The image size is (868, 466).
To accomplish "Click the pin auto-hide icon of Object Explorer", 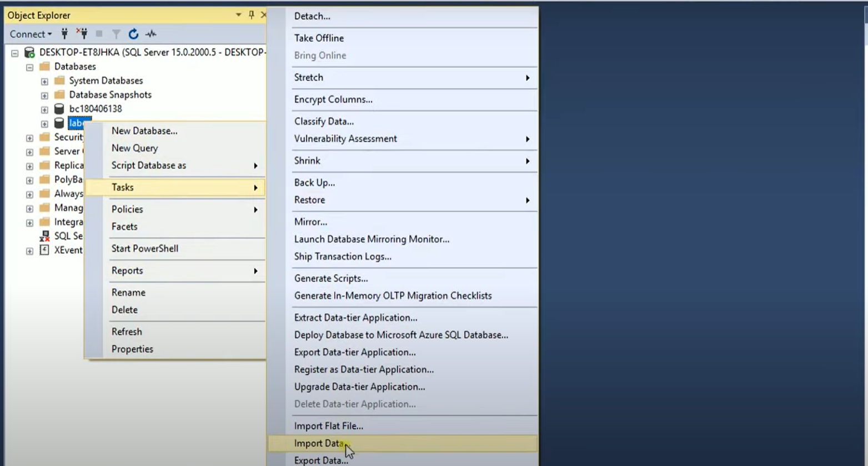I will [x=252, y=15].
